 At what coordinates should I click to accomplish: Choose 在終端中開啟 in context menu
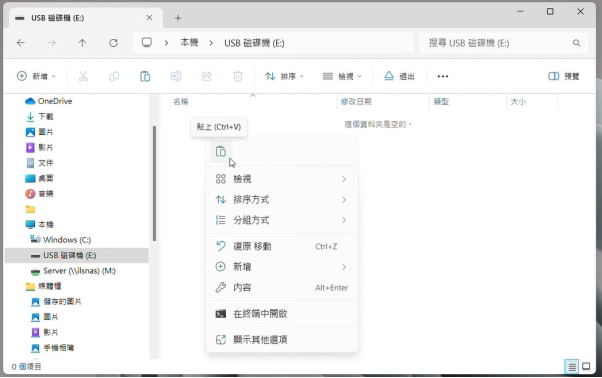(x=282, y=314)
